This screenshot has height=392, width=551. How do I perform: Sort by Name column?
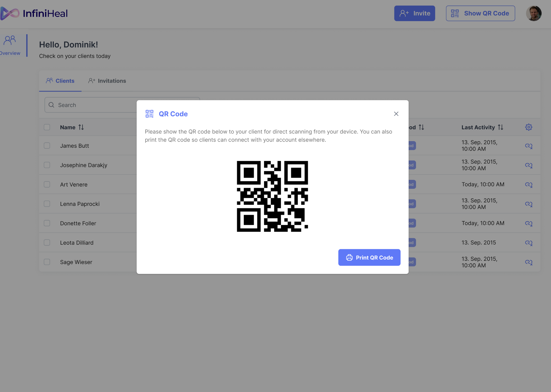pyautogui.click(x=81, y=127)
